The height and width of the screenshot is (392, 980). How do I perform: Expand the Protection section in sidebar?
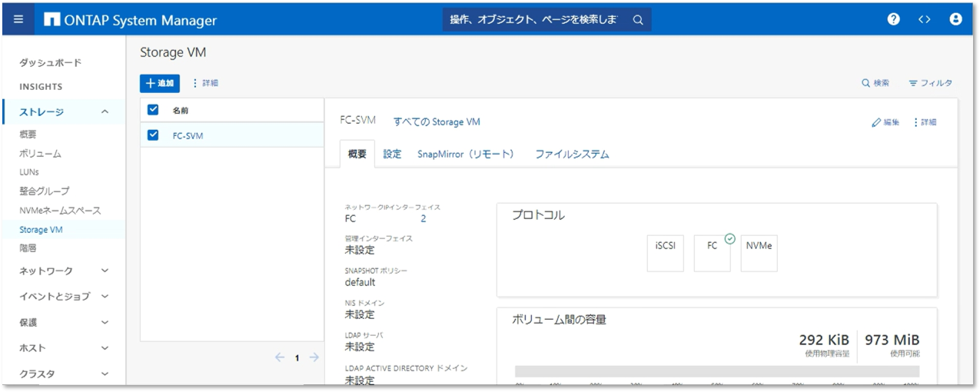coord(105,323)
